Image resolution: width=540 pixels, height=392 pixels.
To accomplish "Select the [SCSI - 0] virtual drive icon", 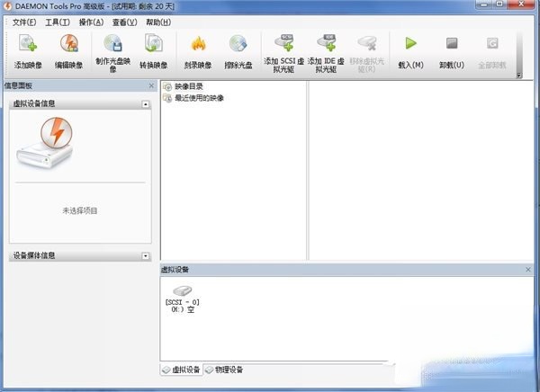I will (182, 290).
